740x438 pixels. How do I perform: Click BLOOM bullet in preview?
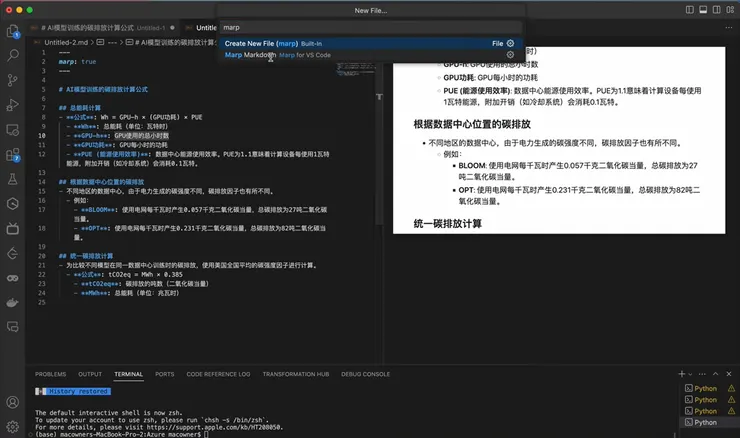(x=577, y=171)
